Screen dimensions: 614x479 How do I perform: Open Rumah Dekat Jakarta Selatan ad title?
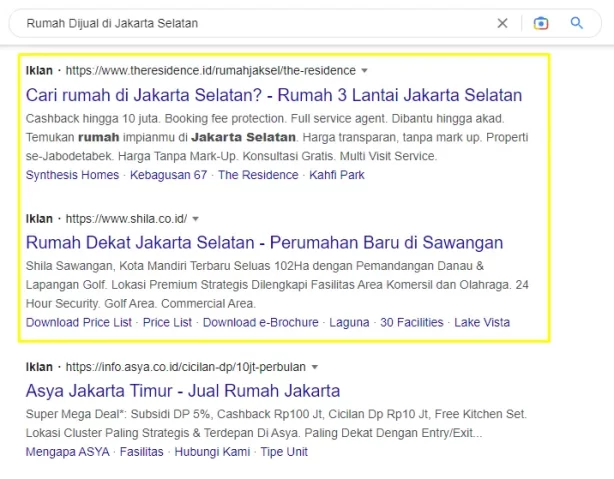click(264, 243)
